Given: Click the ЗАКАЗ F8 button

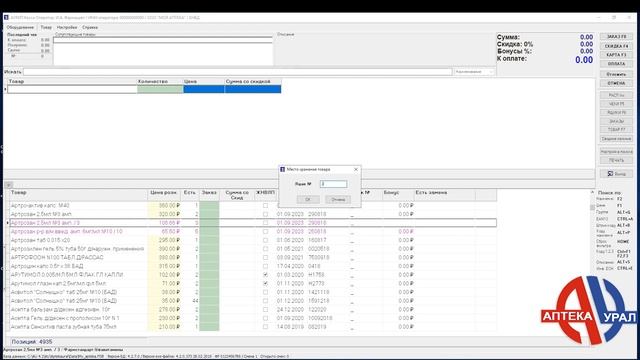Looking at the screenshot, I should [616, 37].
